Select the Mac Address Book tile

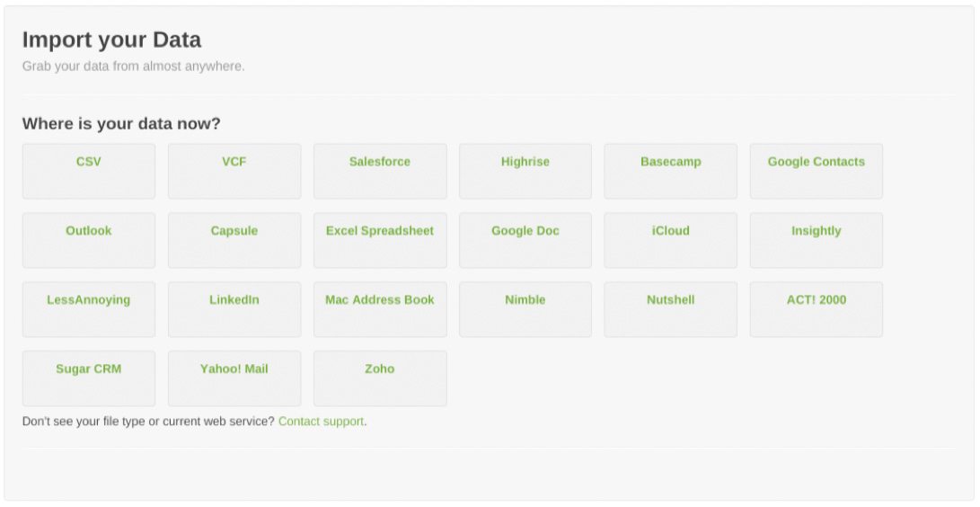click(x=380, y=309)
